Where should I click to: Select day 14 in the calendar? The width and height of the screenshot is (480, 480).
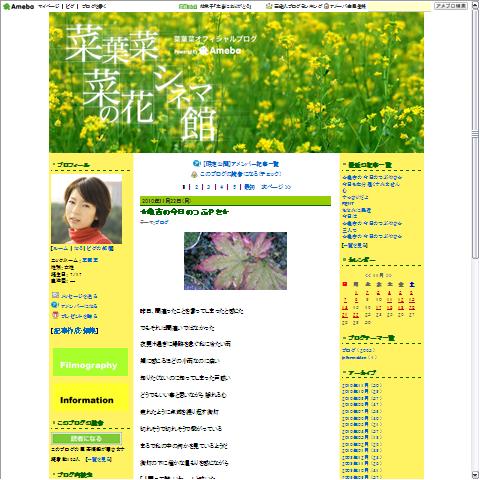(345, 308)
